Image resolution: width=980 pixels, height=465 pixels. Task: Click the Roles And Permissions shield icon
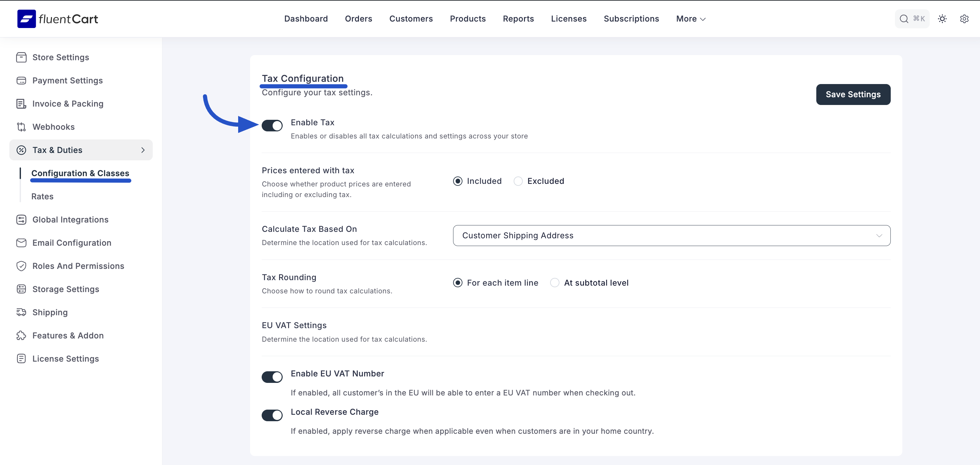tap(21, 266)
